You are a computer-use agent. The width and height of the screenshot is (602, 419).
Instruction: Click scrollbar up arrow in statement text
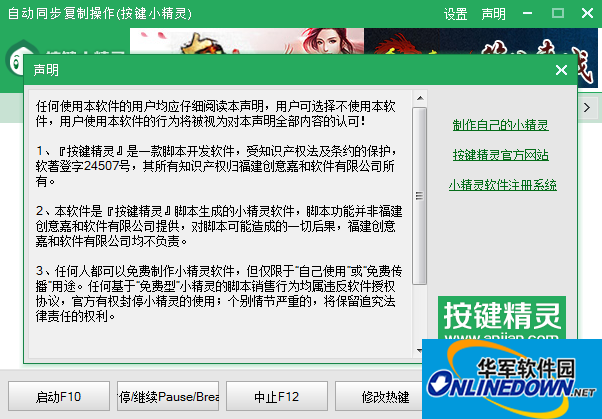point(420,98)
